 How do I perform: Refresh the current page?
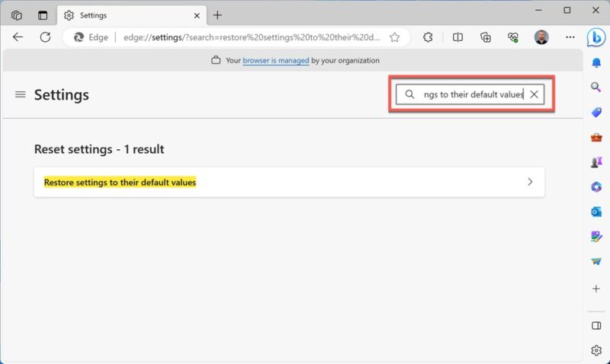tap(45, 37)
